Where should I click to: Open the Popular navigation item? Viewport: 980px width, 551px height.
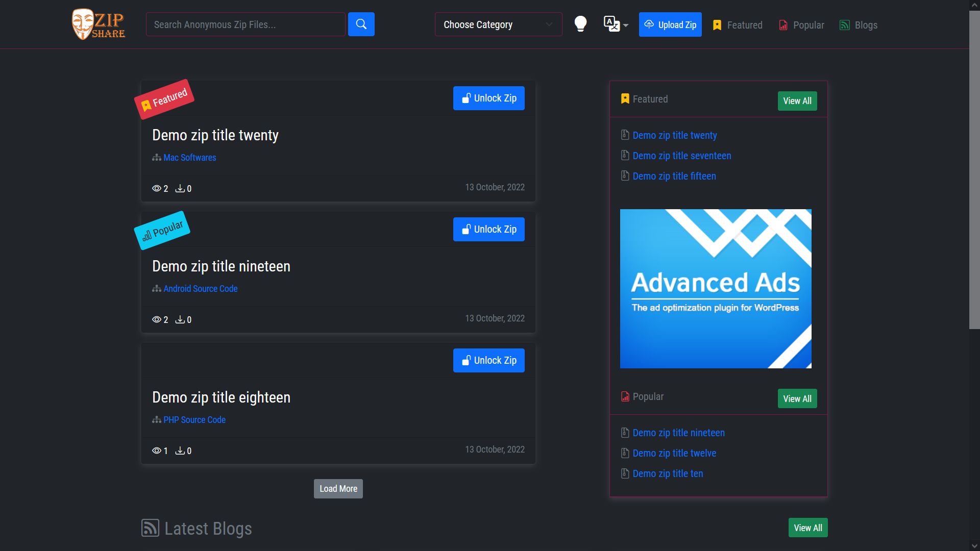click(808, 24)
